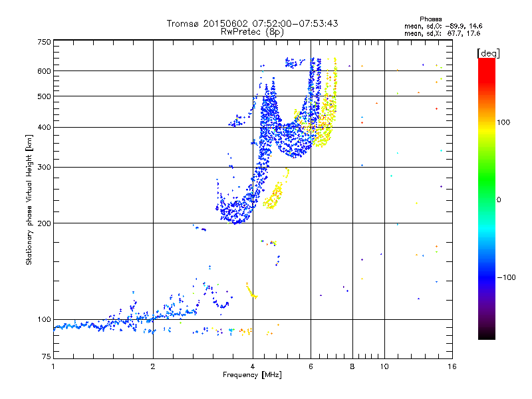Click the y-axis tick label '200'
The height and width of the screenshot is (399, 532).
(44, 223)
